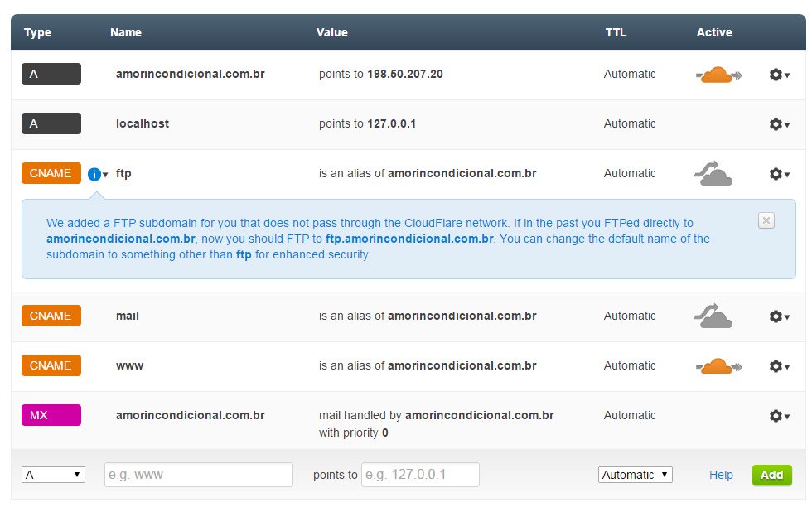This screenshot has width=812, height=512.
Task: Open the TTL dropdown set to Automatic
Action: pyautogui.click(x=636, y=475)
